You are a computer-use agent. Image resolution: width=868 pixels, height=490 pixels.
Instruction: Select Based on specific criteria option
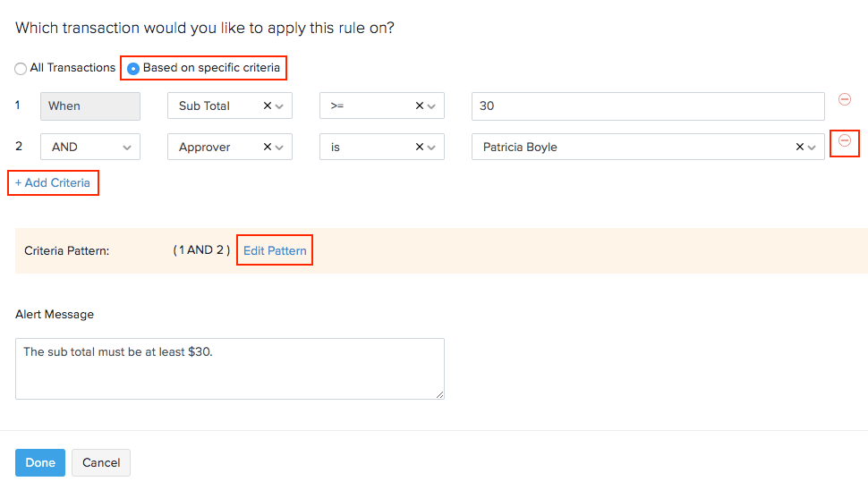click(133, 68)
